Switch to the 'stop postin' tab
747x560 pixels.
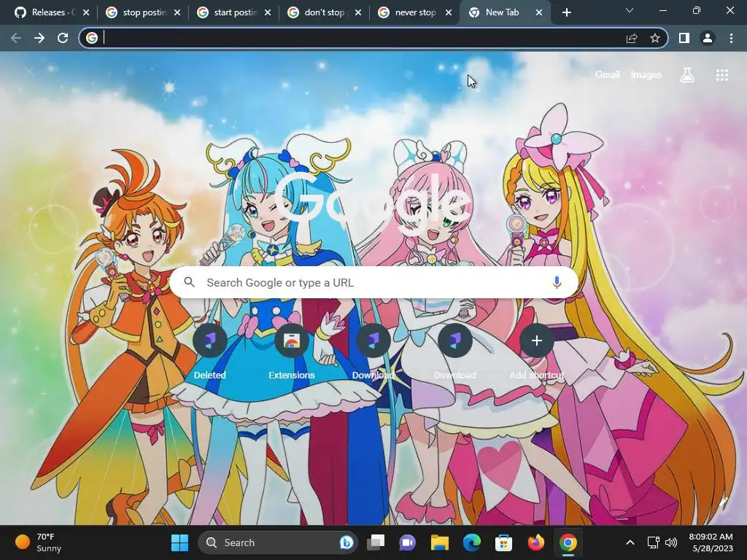click(138, 12)
